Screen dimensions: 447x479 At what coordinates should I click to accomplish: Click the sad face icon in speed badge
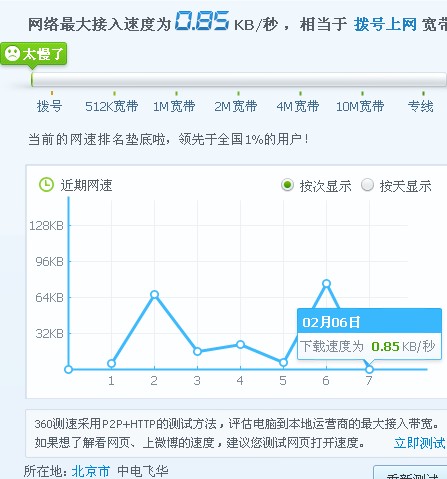click(x=12, y=54)
